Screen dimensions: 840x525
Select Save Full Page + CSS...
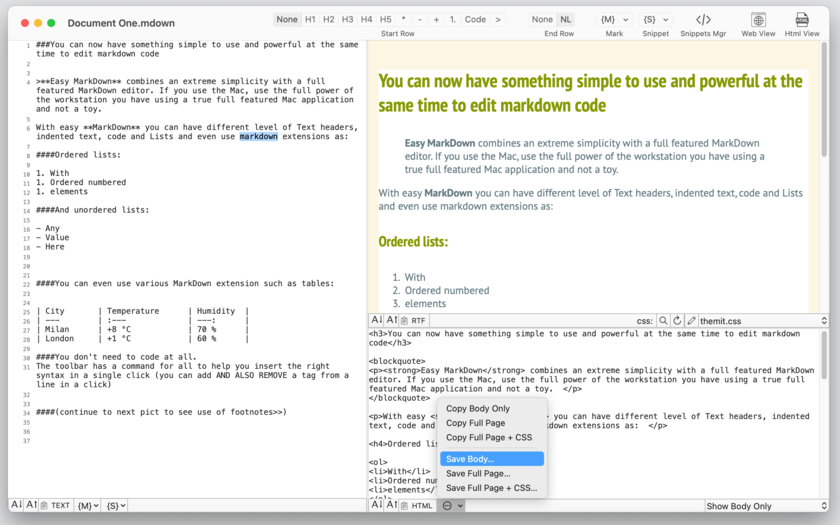pos(492,488)
